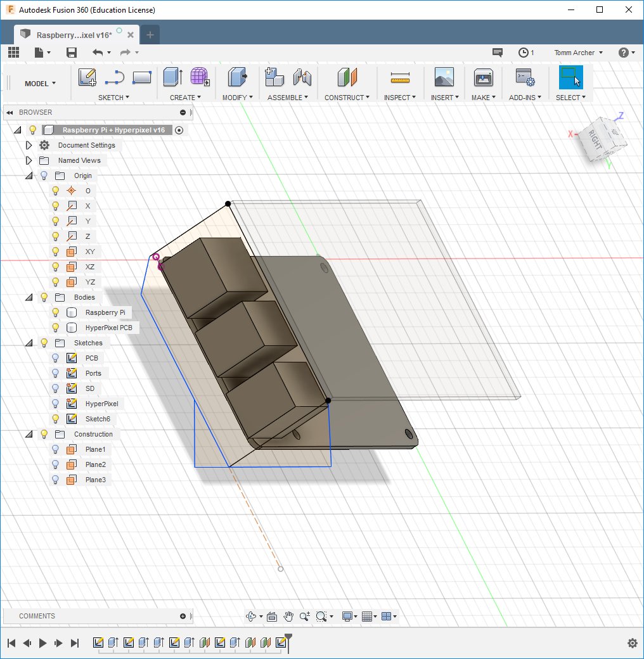Open the INSPECT menu
Screen dimensions: 644x659
pos(400,98)
